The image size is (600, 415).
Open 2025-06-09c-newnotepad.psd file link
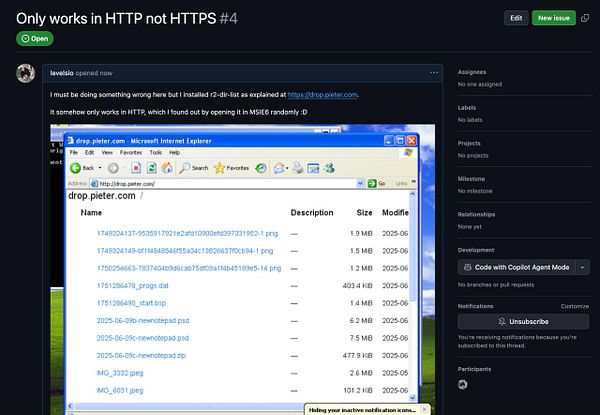coord(143,338)
